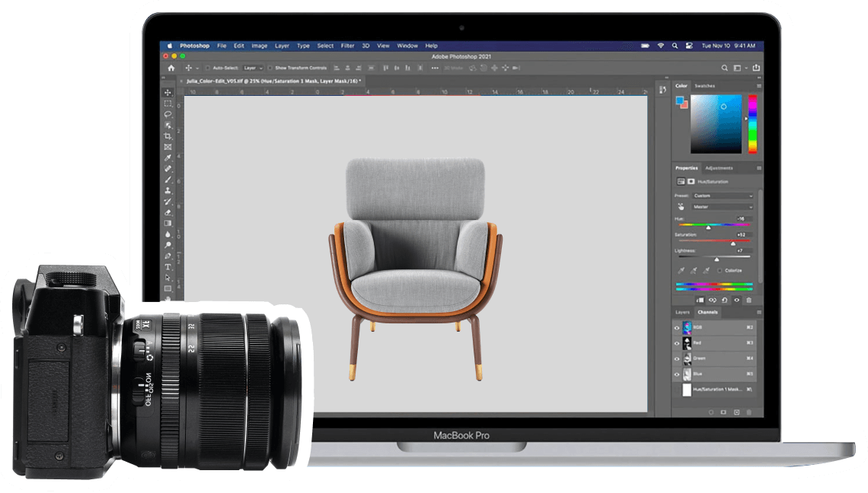
Task: Open the Filter menu
Action: click(347, 46)
